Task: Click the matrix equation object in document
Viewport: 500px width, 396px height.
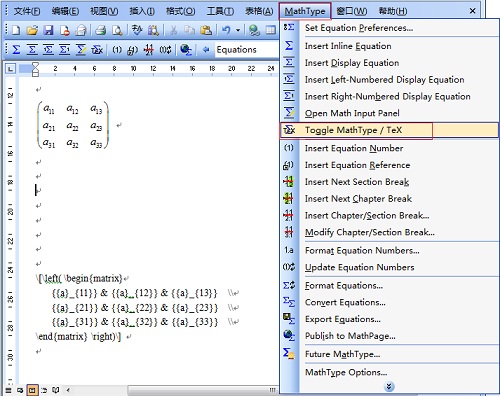Action: [x=73, y=125]
